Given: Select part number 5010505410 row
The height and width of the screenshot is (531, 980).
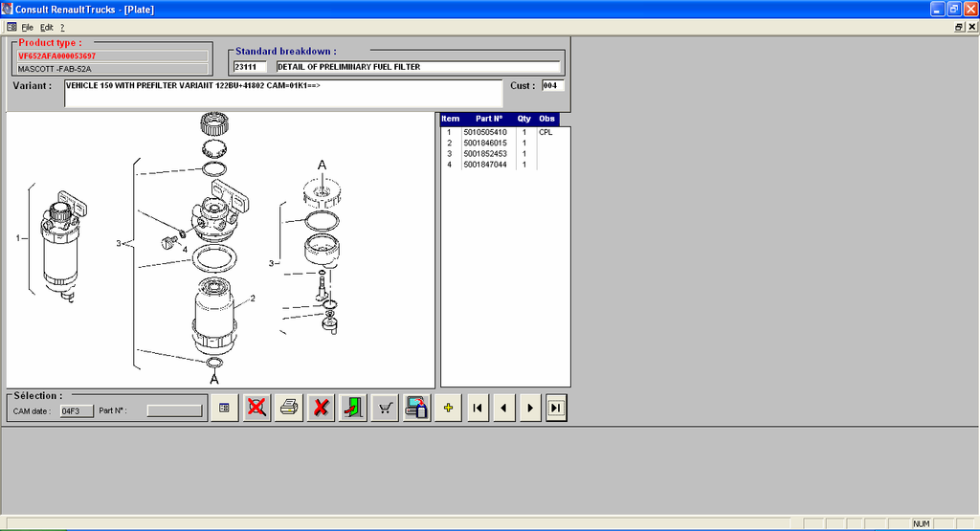Looking at the screenshot, I should 505,132.
